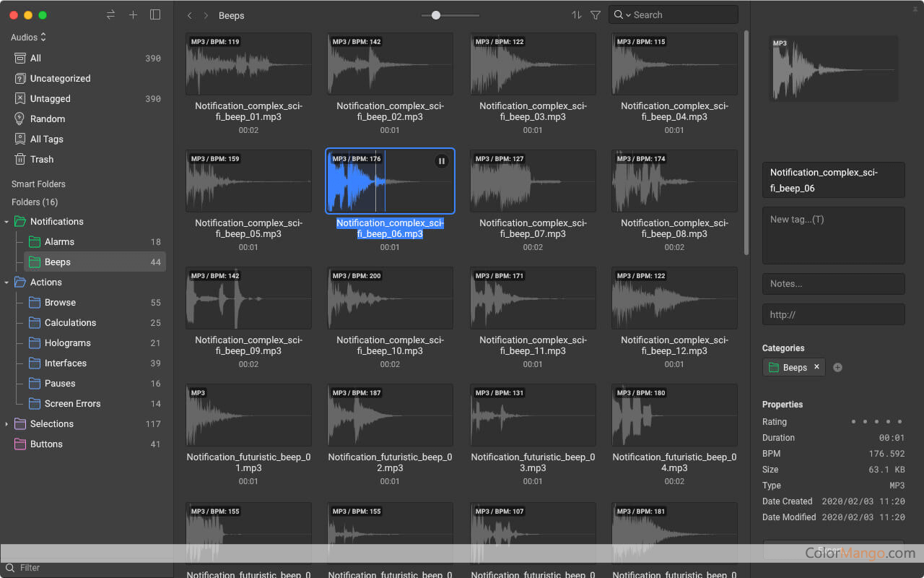Screen dimensions: 924x578
Task: Click the plus icon to add items
Action: pyautogui.click(x=133, y=15)
